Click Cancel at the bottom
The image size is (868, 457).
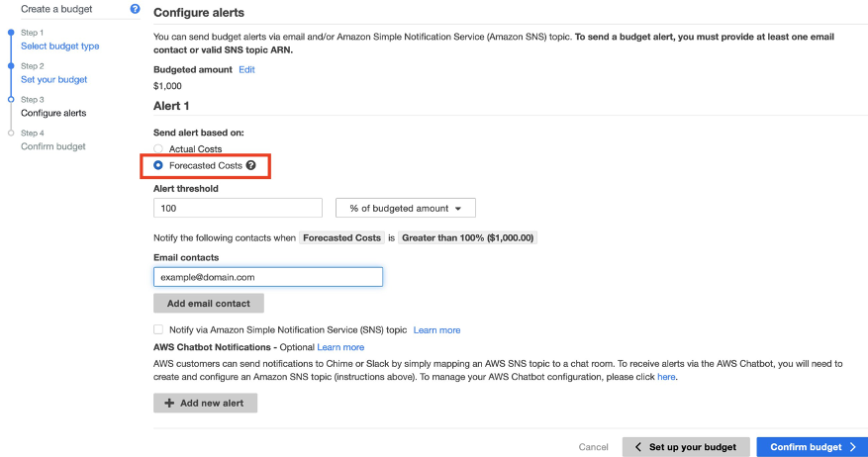pos(593,447)
